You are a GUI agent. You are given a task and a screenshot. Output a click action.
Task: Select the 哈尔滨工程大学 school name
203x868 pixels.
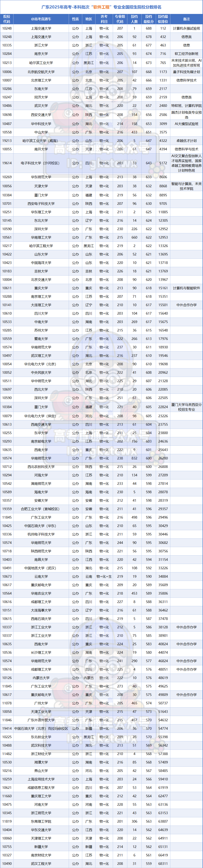click(41, 246)
